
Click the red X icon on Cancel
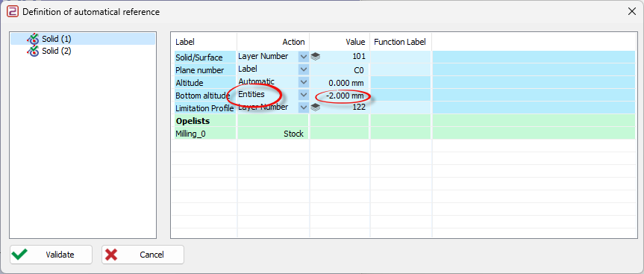pos(111,255)
